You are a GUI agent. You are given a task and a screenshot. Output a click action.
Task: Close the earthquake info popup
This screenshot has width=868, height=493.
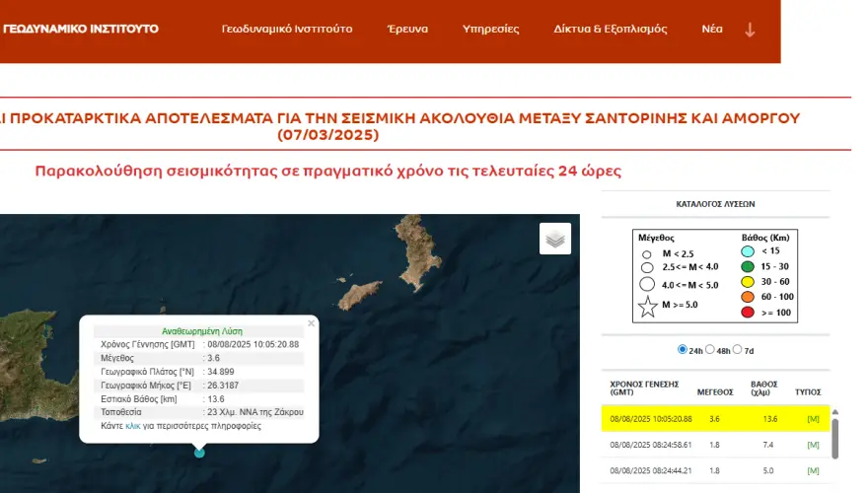[x=311, y=322]
